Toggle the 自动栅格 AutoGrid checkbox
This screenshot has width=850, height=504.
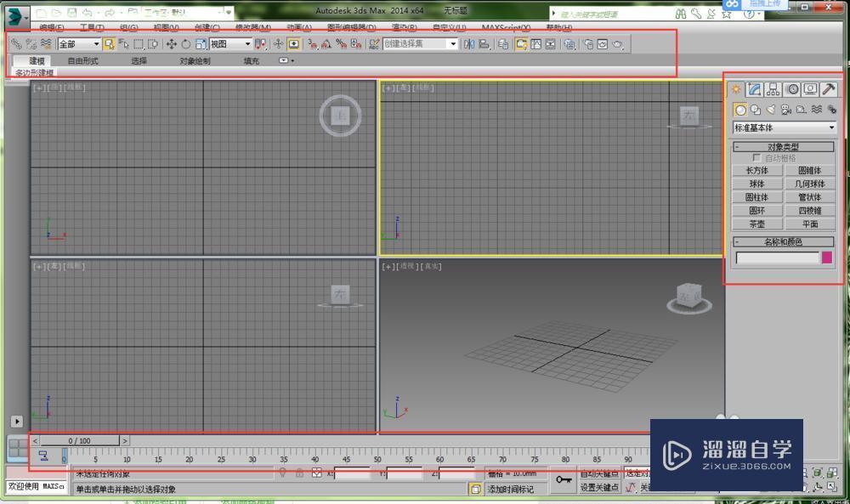pos(756,159)
